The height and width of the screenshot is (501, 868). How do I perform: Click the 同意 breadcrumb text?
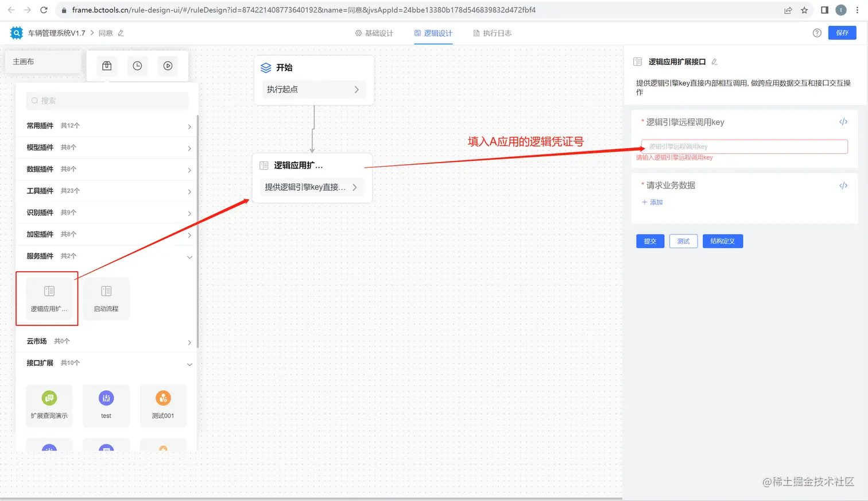106,33
